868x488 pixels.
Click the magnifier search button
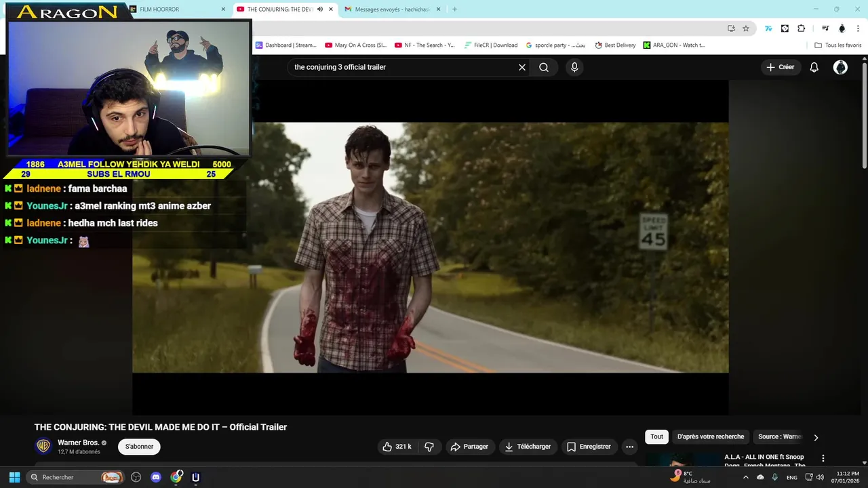click(x=544, y=67)
